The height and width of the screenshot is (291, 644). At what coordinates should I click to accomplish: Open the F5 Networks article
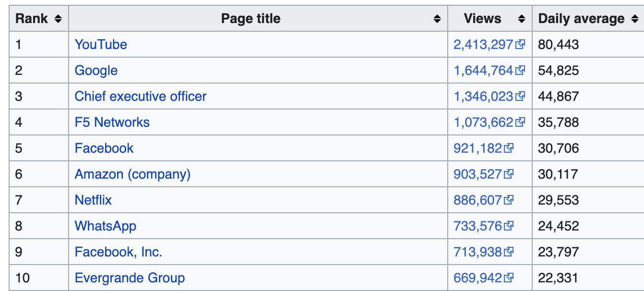click(112, 122)
